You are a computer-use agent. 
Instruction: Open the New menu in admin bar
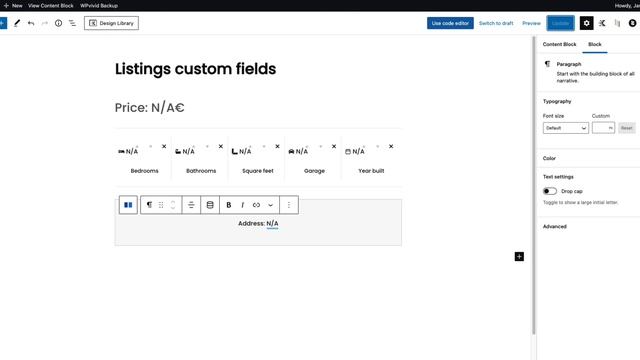(x=13, y=6)
